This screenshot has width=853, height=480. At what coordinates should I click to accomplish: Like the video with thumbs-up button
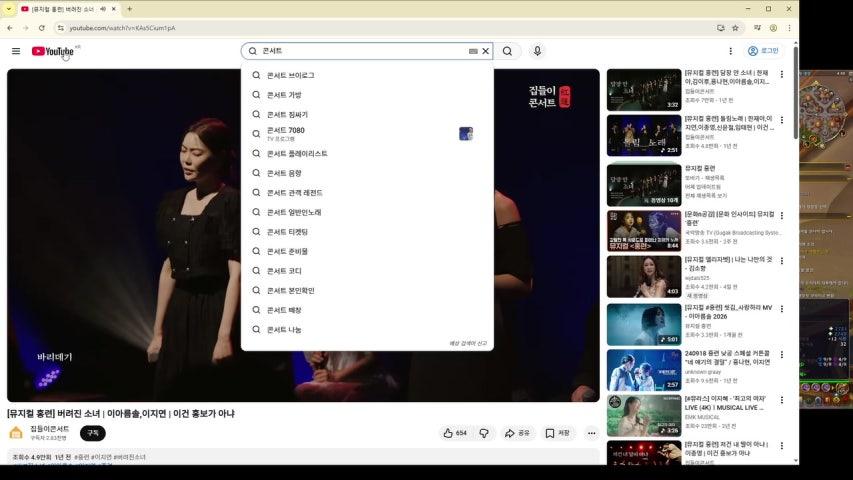[x=455, y=433]
